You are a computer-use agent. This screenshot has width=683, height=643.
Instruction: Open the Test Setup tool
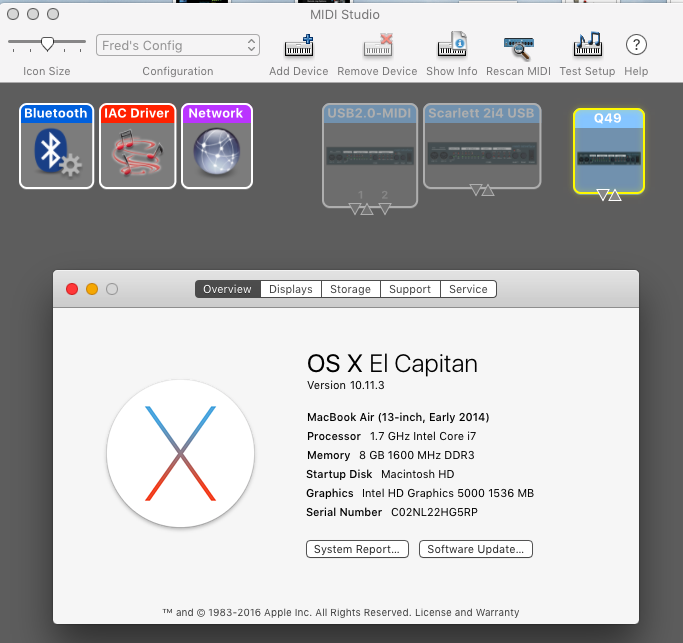tap(588, 44)
